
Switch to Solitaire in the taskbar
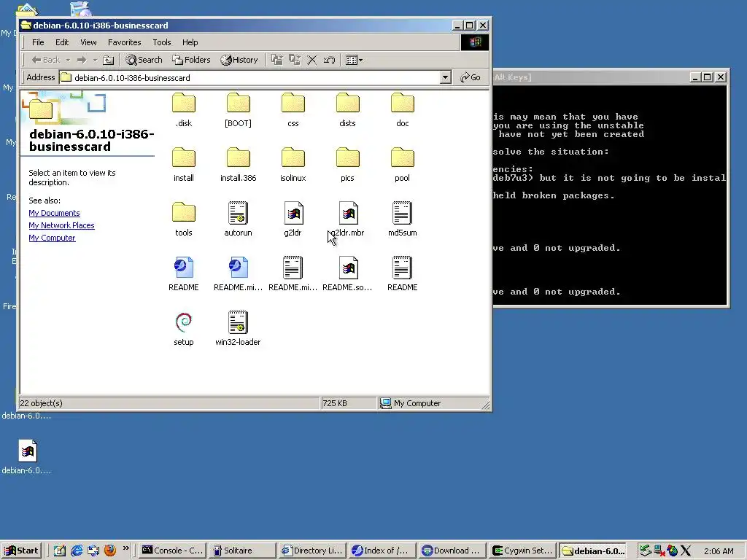click(242, 551)
